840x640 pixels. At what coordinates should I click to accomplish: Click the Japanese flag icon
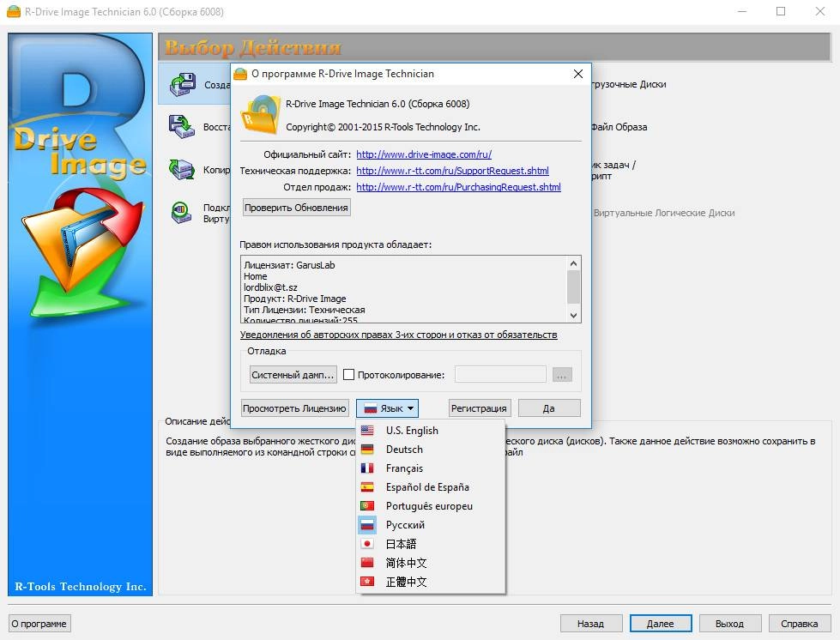tap(367, 544)
